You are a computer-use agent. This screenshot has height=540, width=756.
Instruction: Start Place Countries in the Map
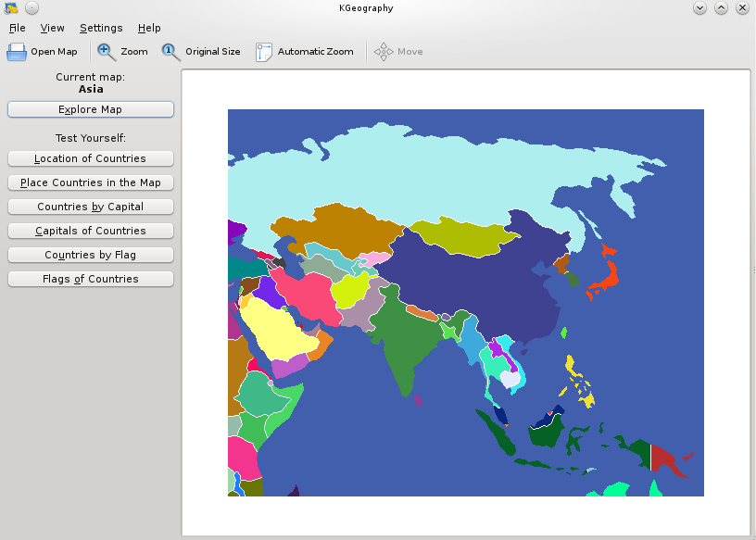(x=90, y=182)
